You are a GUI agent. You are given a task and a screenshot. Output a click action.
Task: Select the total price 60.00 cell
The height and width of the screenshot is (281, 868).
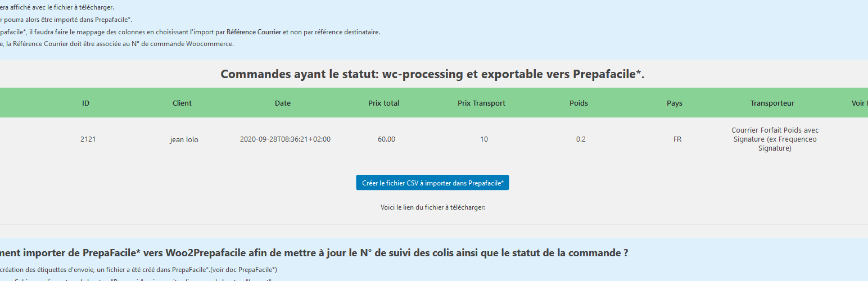(x=386, y=139)
